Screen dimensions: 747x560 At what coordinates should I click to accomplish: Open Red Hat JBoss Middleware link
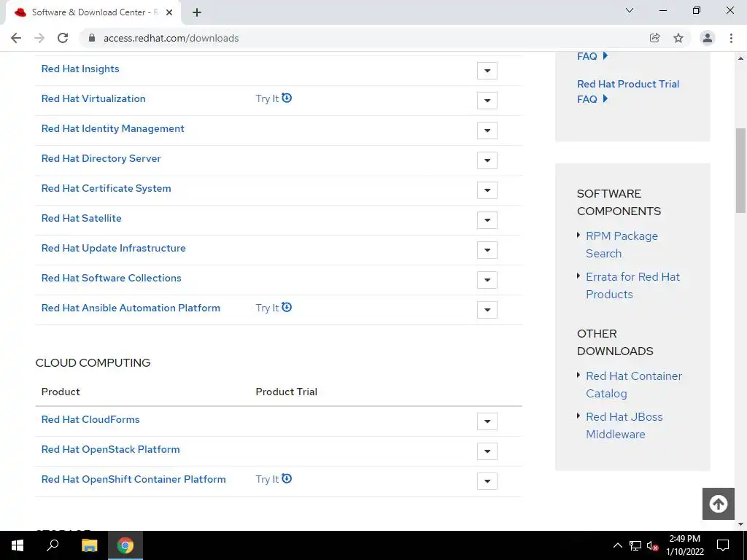(x=624, y=426)
